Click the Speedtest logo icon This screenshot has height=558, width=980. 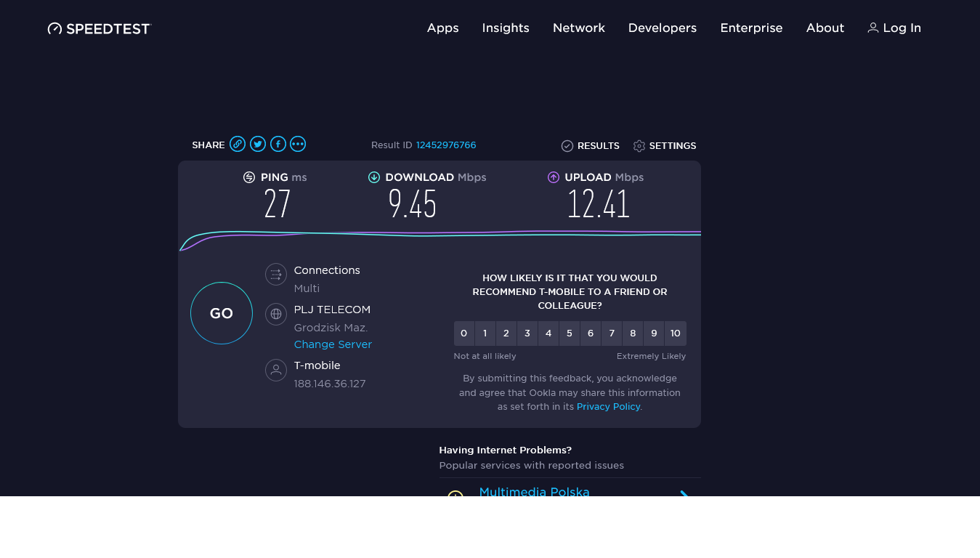pos(54,28)
